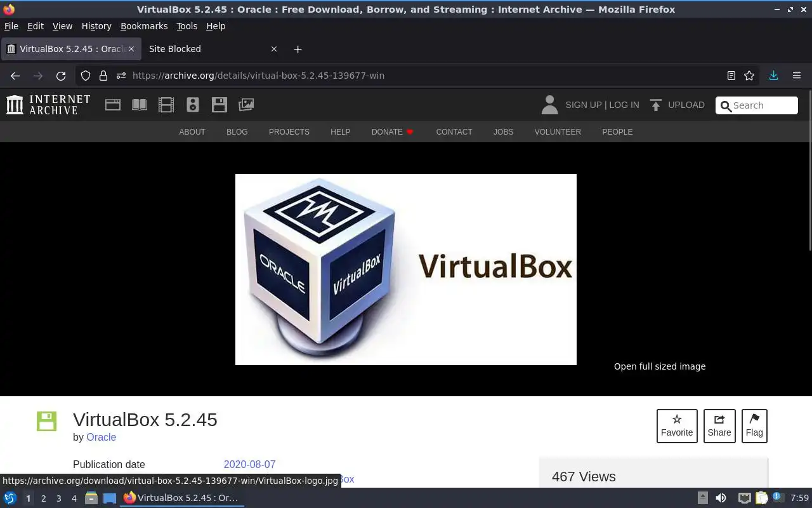Open the Firefox hamburger application menu
Viewport: 812px width, 508px height.
797,76
